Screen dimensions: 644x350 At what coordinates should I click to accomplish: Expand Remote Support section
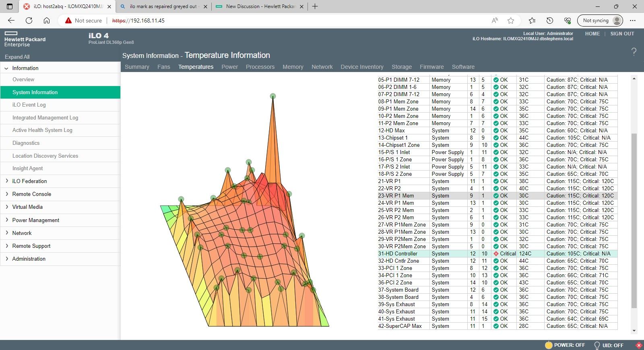click(6, 246)
